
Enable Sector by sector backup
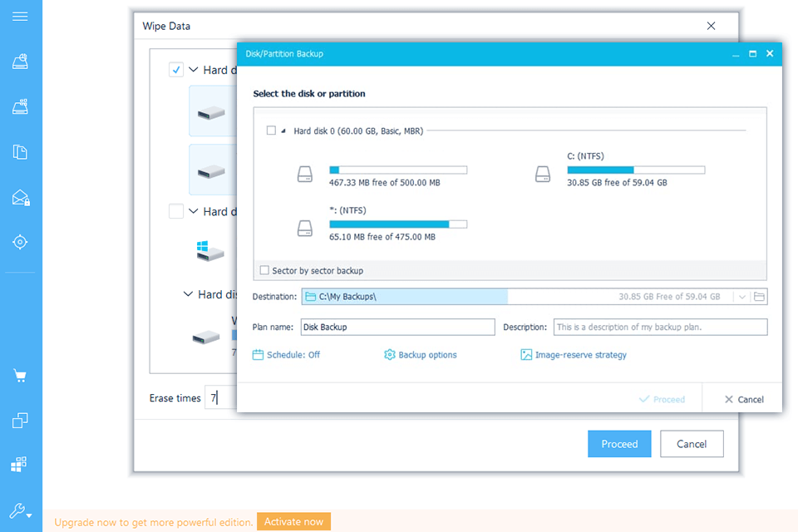point(264,270)
